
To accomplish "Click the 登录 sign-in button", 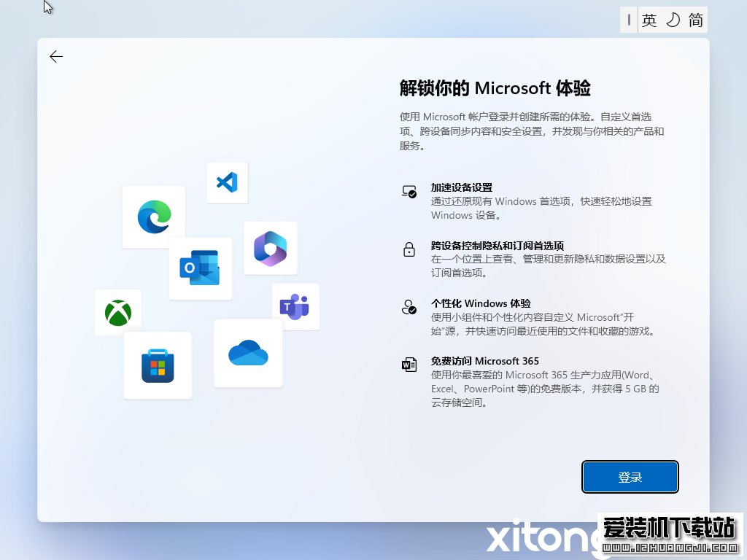I will (x=630, y=477).
